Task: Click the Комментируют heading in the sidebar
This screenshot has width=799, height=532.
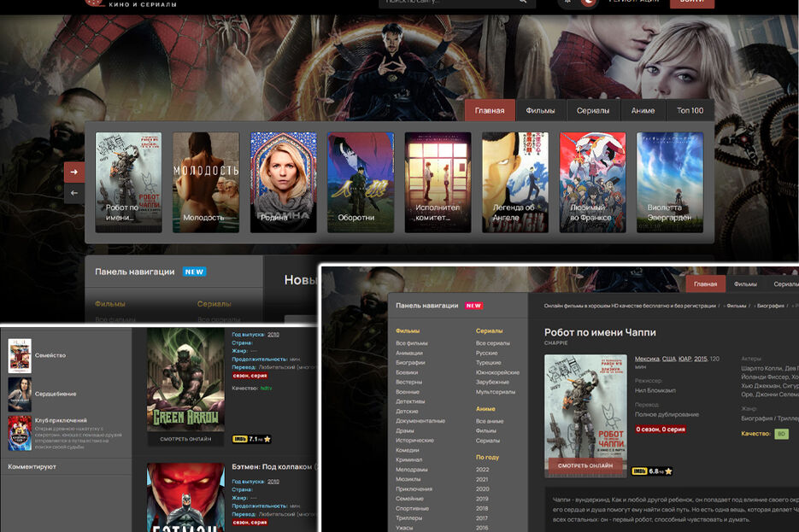Action: click(32, 467)
